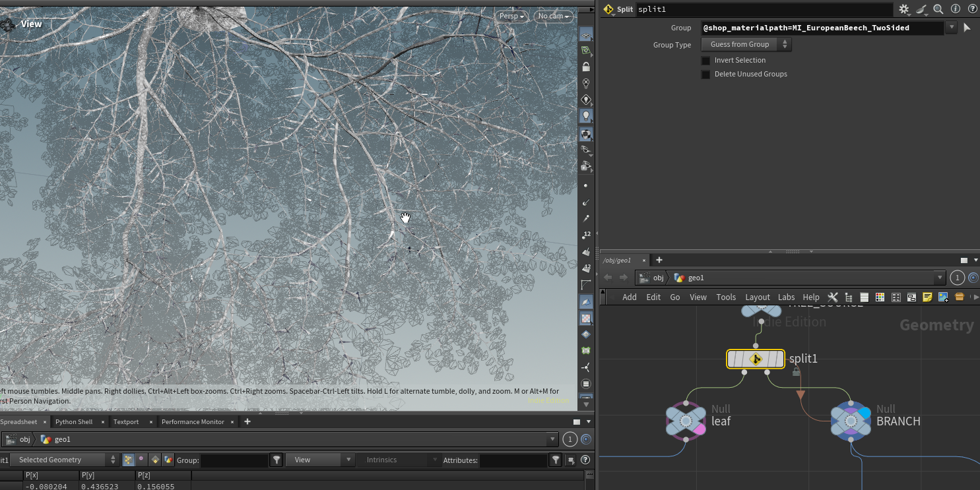This screenshot has height=490, width=980.
Task: Open the parameter gear settings menu
Action: coord(904,9)
